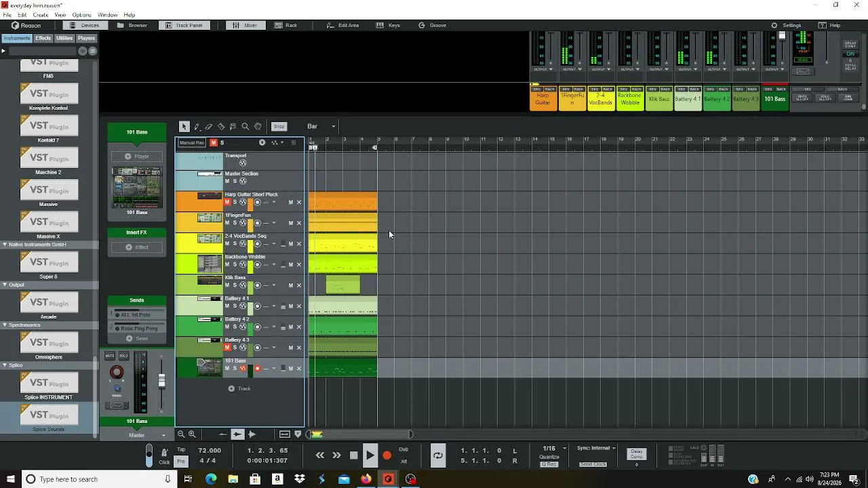Open Massive X VST plugin

(49, 222)
